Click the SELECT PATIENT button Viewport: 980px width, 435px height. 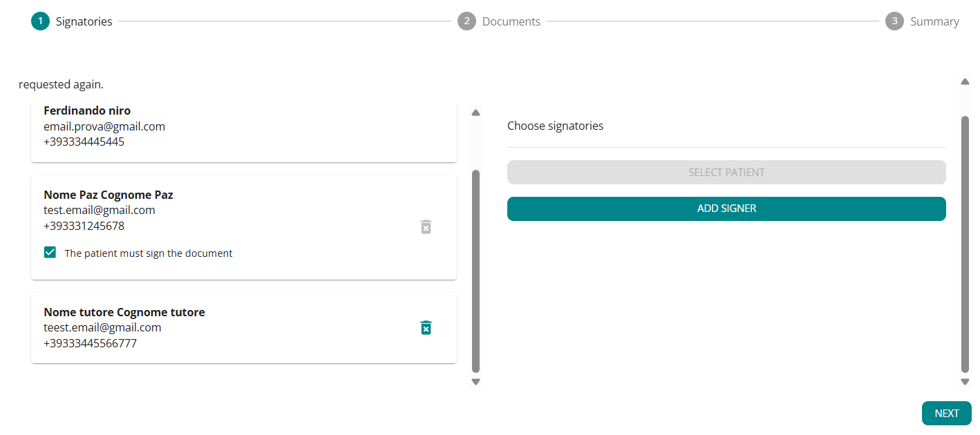click(726, 173)
